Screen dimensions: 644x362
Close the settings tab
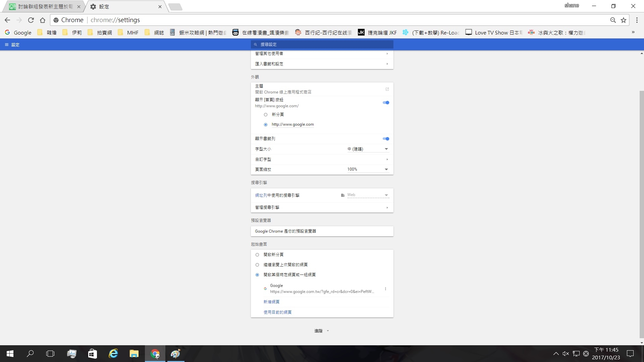click(160, 7)
